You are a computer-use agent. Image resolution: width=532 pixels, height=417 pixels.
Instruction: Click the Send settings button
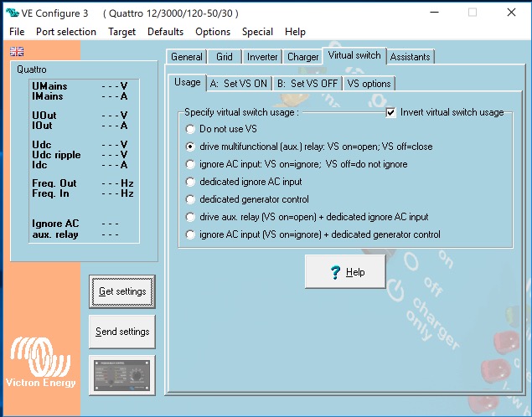(121, 332)
